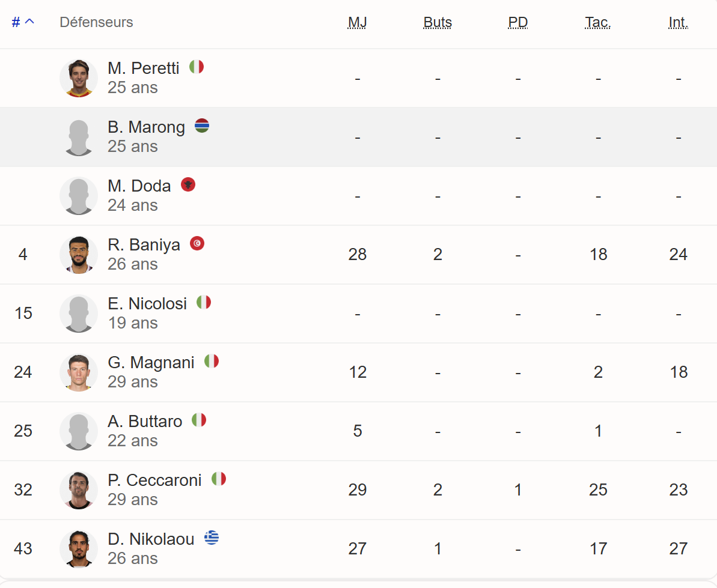Image resolution: width=717 pixels, height=588 pixels.
Task: Click Italy flag beside E. Nicolosi
Action: coord(204,302)
